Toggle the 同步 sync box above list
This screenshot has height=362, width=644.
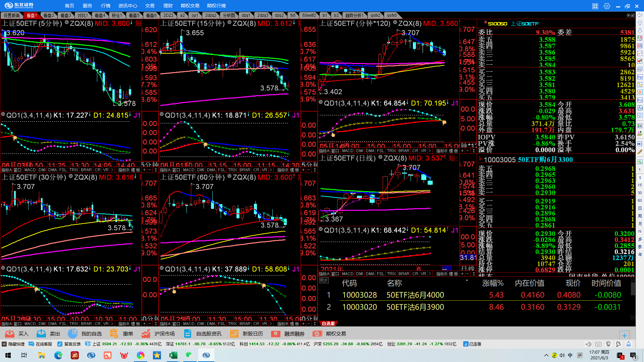(324, 281)
